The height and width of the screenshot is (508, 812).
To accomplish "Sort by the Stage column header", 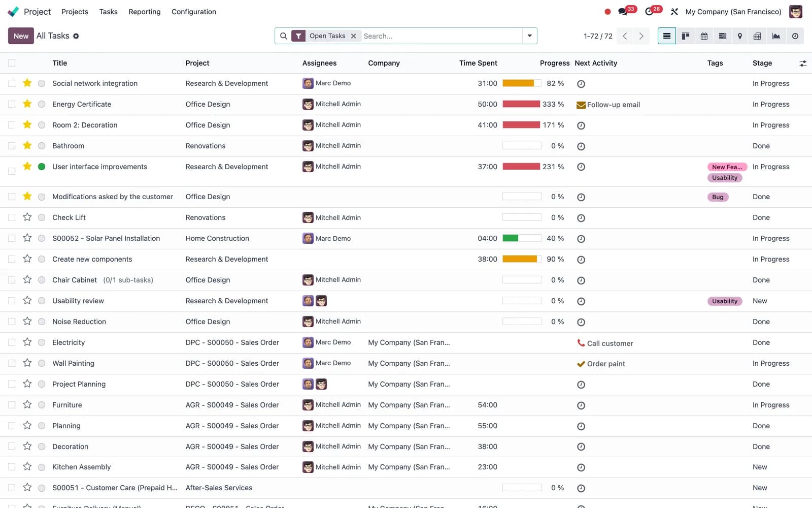I will click(762, 63).
